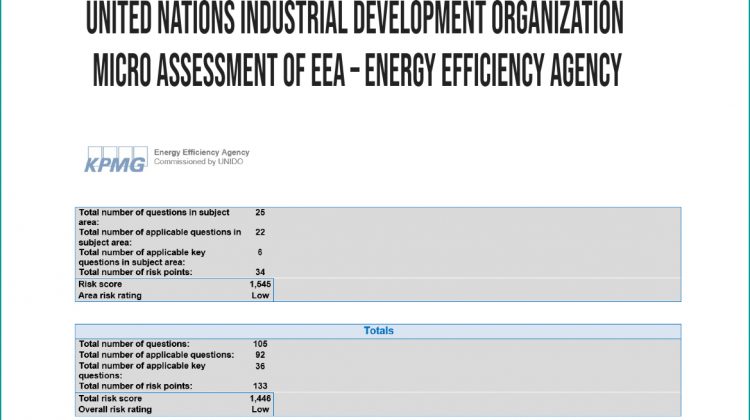Image resolution: width=750 pixels, height=420 pixels.
Task: Click the 'Total number of questions in subject area:' label
Action: (x=154, y=217)
